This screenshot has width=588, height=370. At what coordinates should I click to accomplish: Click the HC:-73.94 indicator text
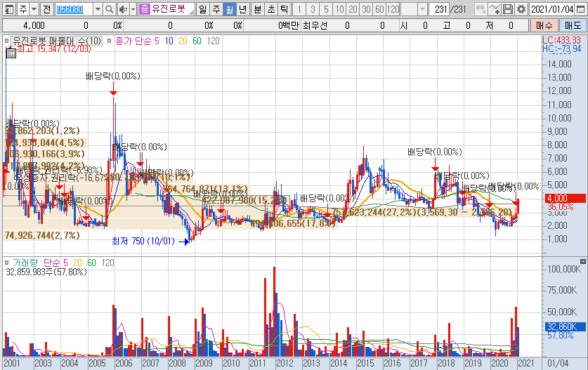click(x=561, y=48)
